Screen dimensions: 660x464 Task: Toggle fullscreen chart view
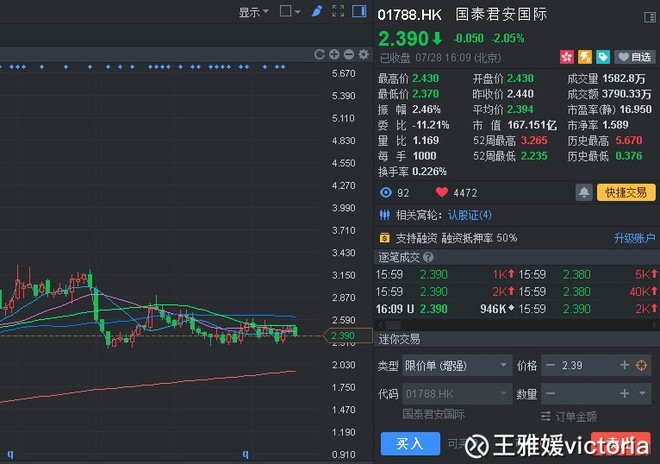pos(338,11)
